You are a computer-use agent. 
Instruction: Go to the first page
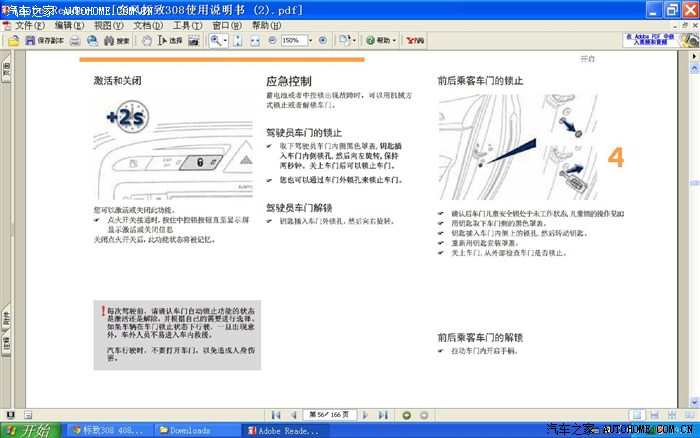click(276, 415)
